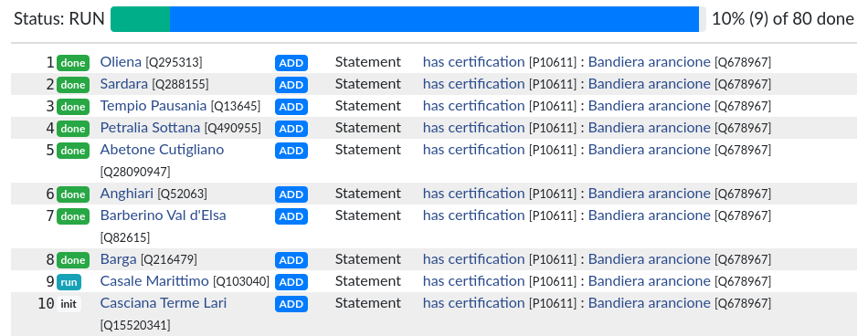Open the Sardara item link
Viewport: 868px width, 336px height.
(x=124, y=84)
